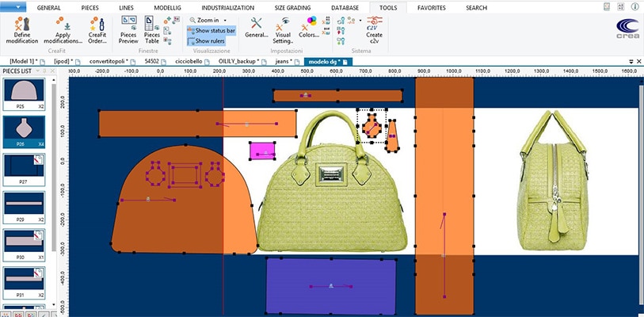
Task: Open the MODELLIG ribbon tab
Action: point(167,8)
